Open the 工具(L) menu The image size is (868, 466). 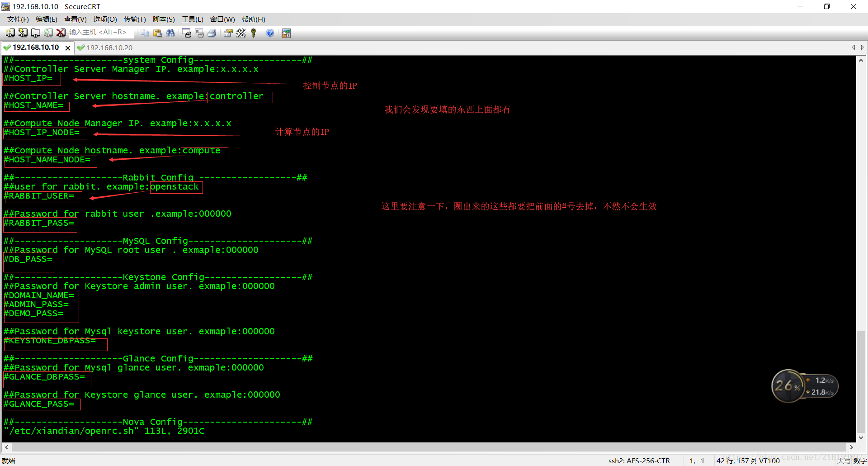(x=193, y=19)
